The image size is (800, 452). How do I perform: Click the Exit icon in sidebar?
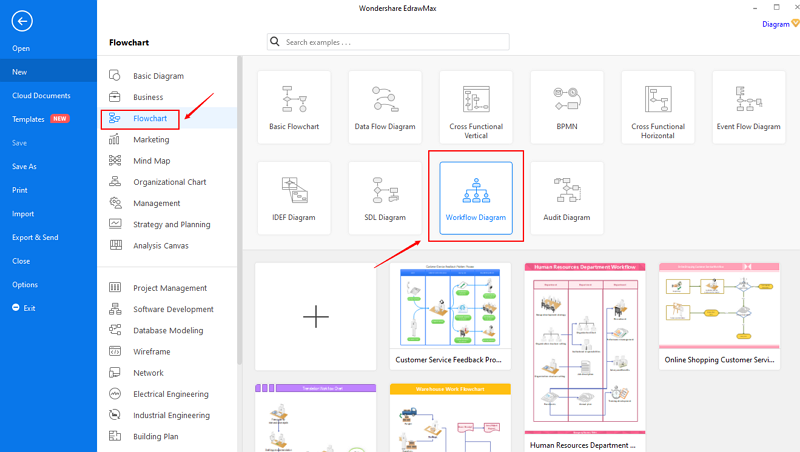(x=16, y=308)
